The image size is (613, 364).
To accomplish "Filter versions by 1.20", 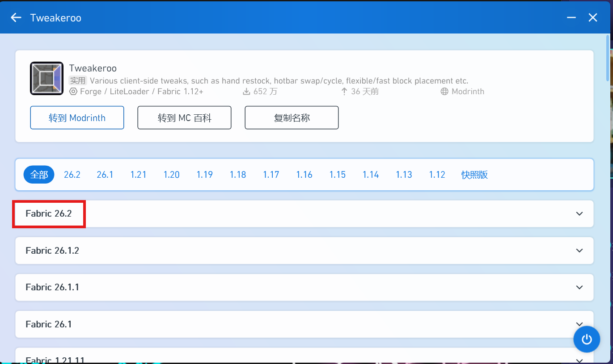I will click(x=171, y=175).
